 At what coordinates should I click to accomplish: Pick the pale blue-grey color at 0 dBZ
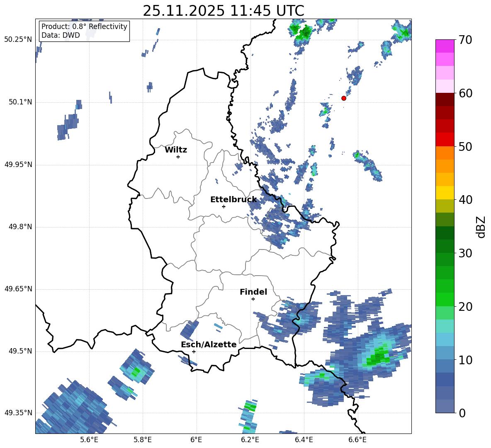point(445,406)
